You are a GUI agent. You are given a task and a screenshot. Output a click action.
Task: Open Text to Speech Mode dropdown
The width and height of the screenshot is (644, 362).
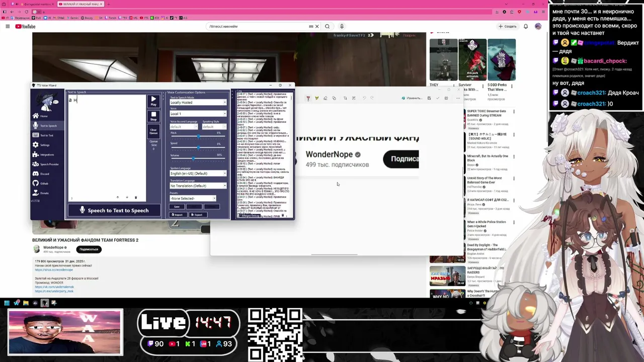198,103
